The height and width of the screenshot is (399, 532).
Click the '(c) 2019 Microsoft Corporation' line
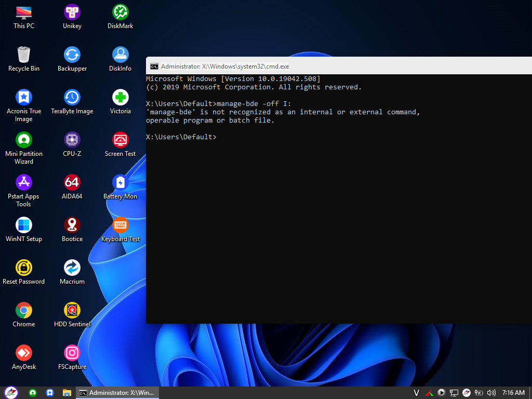[x=254, y=87]
